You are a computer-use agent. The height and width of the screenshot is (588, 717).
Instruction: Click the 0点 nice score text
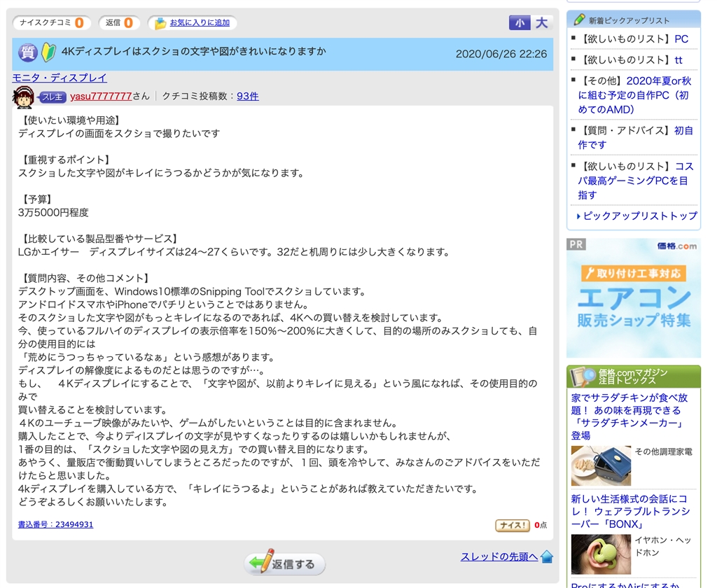(541, 526)
